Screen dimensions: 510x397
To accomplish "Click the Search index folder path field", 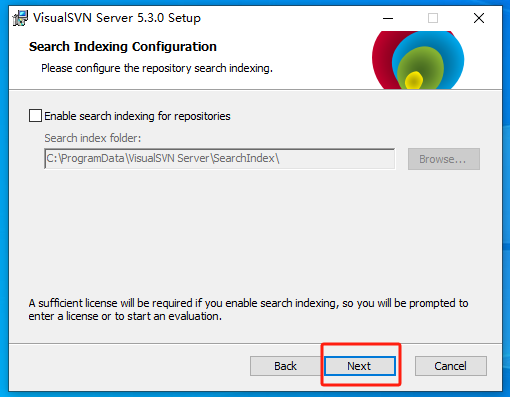I will pyautogui.click(x=220, y=159).
